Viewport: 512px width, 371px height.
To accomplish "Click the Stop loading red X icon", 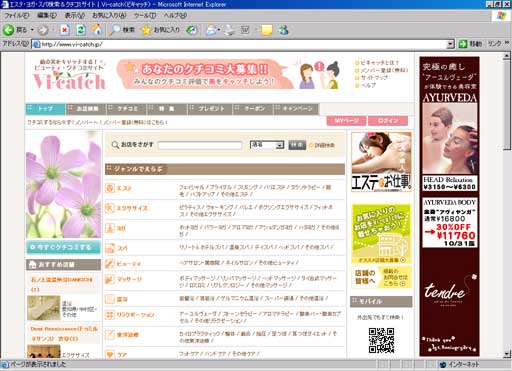I will (64, 30).
